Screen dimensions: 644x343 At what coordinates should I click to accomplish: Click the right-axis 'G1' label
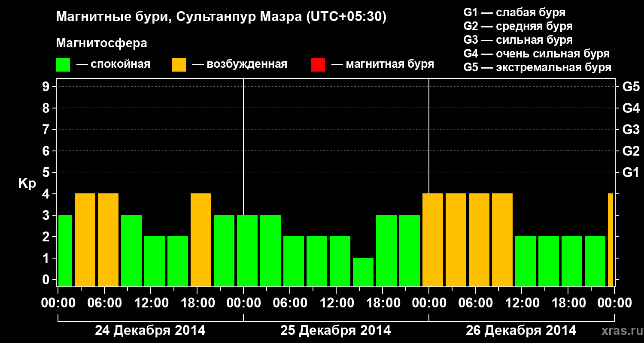click(631, 172)
